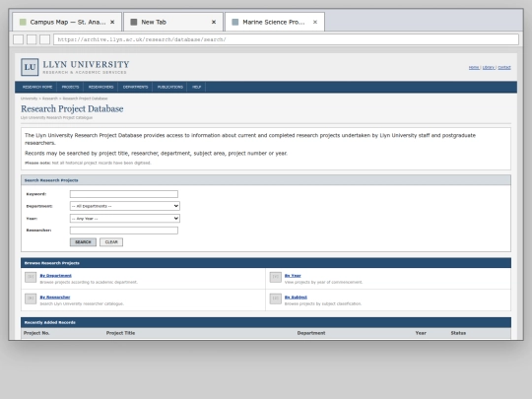Click into the Keyword field

click(x=124, y=194)
